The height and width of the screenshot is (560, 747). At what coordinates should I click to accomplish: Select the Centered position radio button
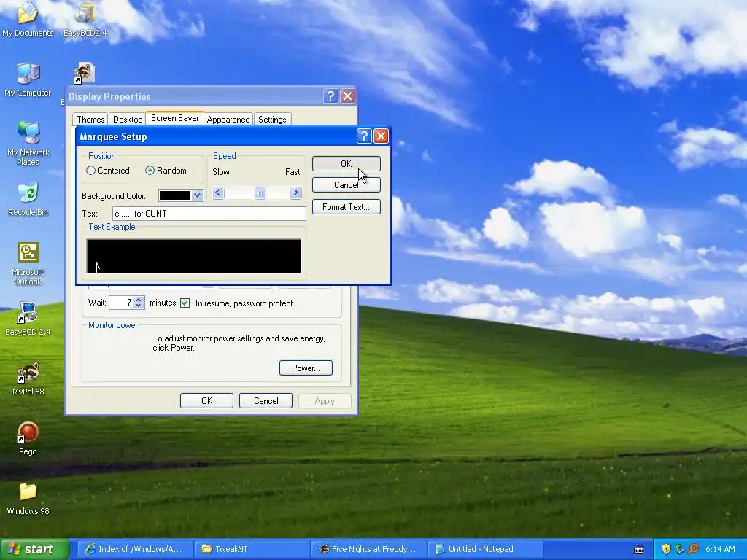point(90,171)
